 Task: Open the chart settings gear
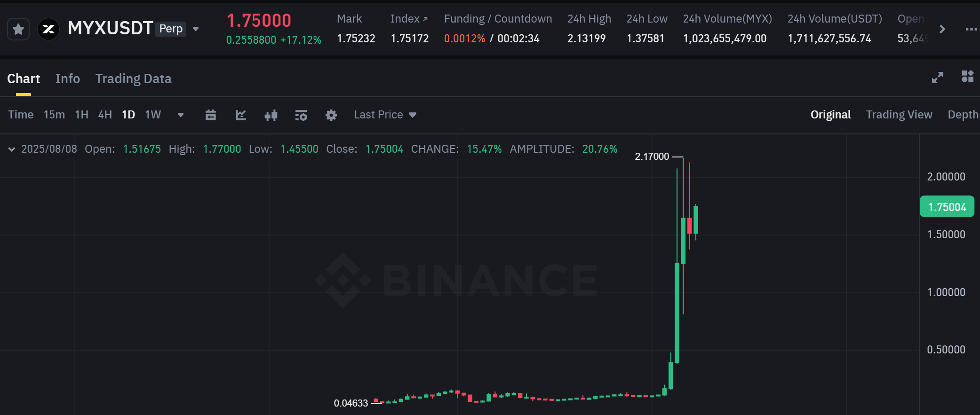point(331,115)
